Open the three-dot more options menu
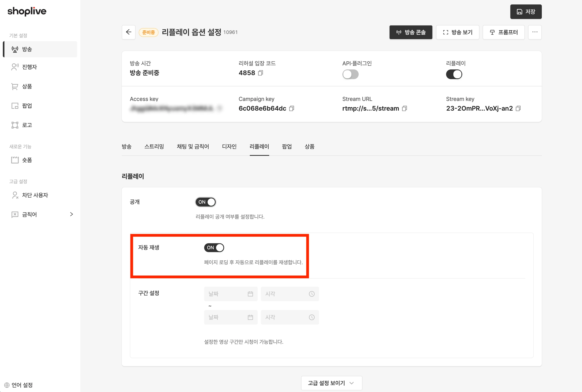The image size is (582, 392). pyautogui.click(x=535, y=32)
